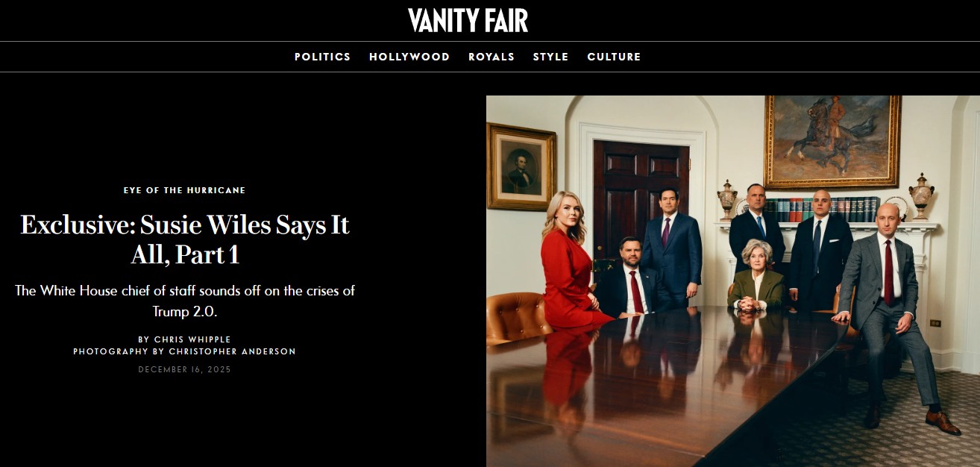Click the December 16, 2025 date
980x467 pixels.
184,369
